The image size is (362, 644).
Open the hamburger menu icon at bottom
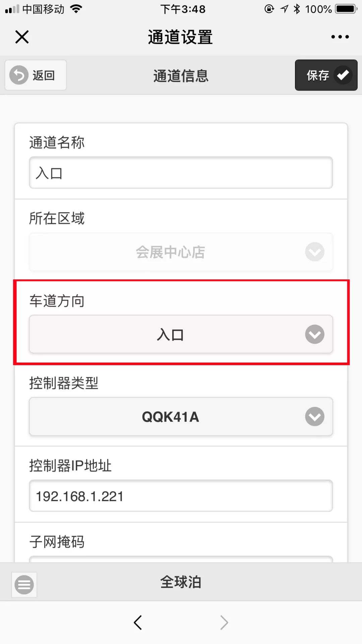[x=24, y=585]
